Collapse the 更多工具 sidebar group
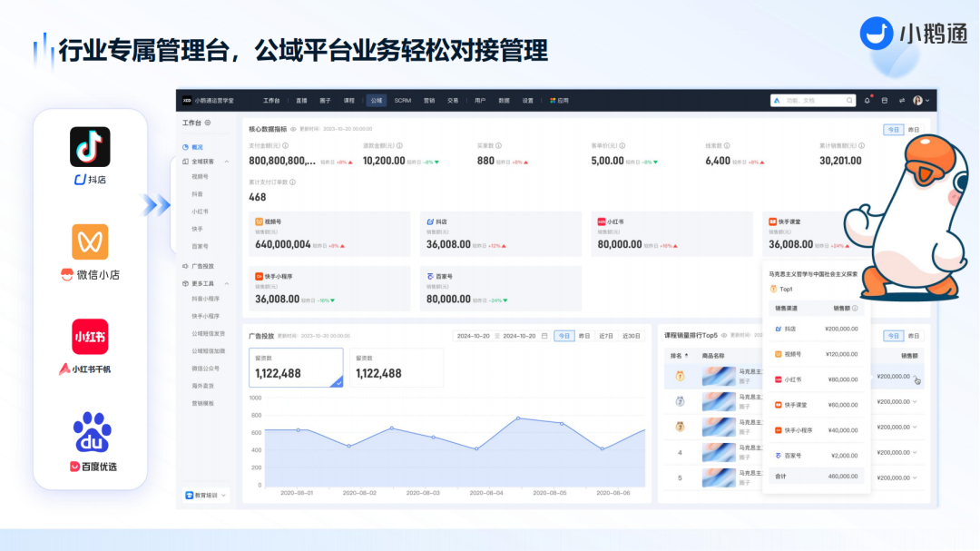This screenshot has height=551, width=980. 226,284
